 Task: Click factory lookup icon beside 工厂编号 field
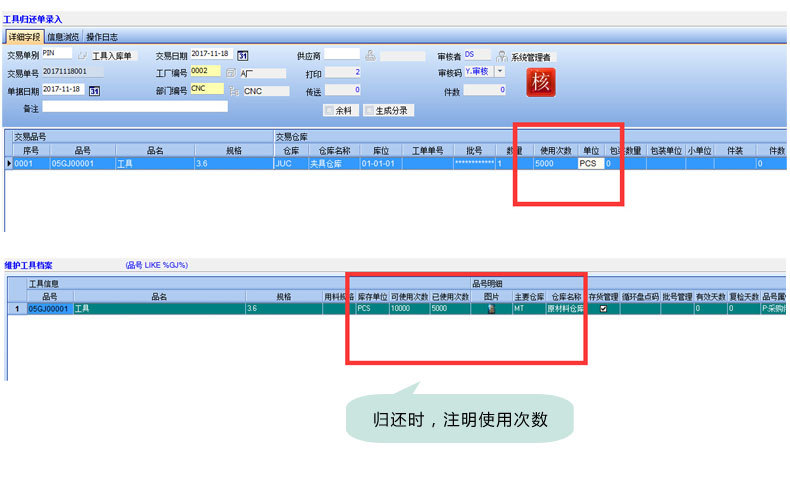pos(231,73)
